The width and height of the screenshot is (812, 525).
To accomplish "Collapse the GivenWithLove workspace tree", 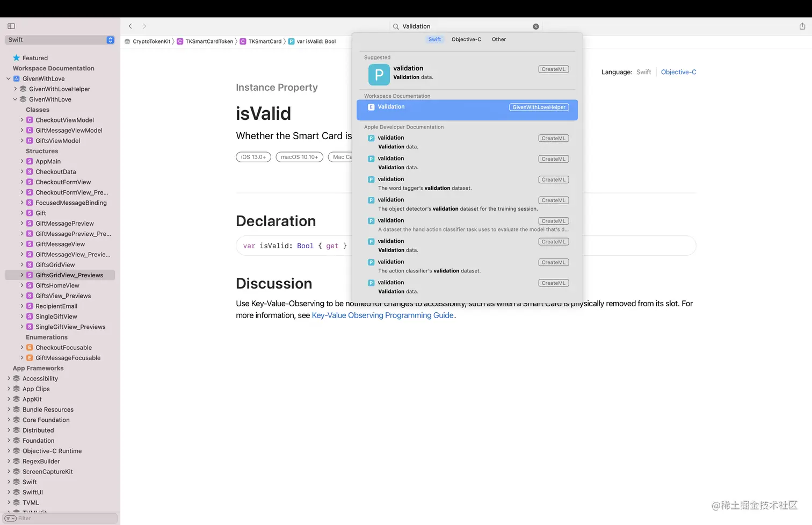I will 9,78.
